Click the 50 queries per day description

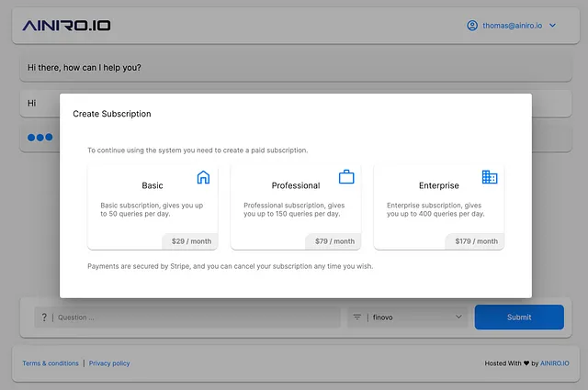pos(152,209)
